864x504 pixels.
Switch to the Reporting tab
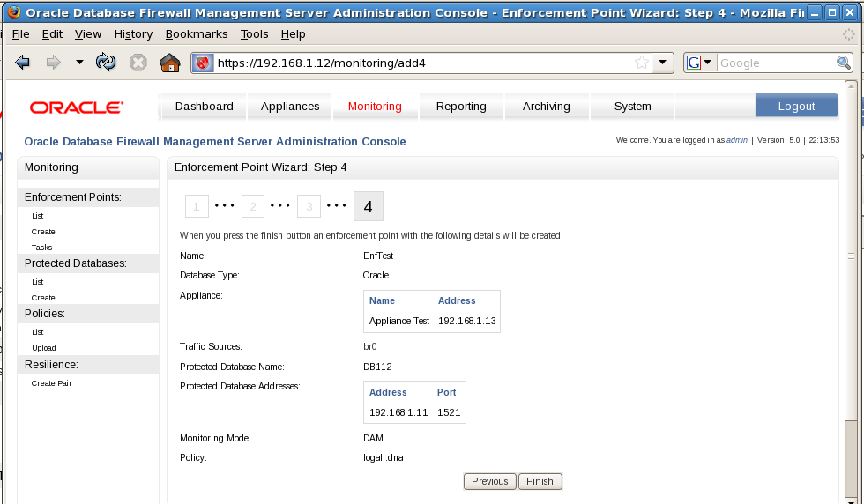click(x=461, y=107)
